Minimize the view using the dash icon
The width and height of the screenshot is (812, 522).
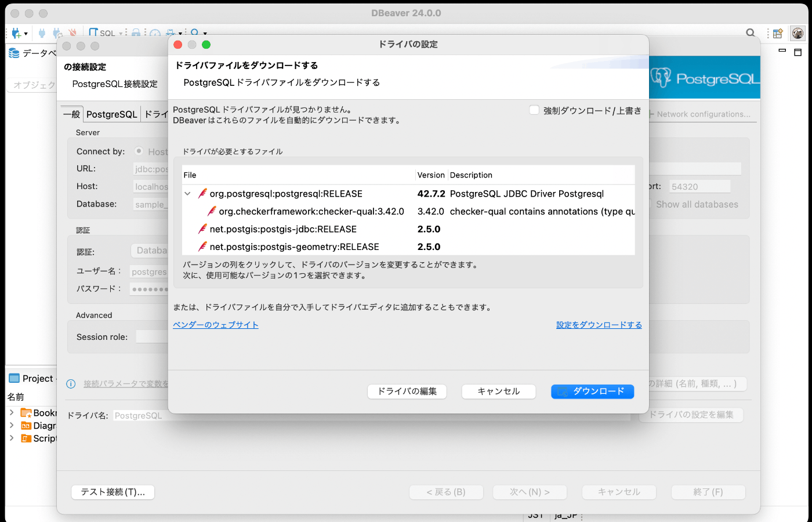point(782,51)
